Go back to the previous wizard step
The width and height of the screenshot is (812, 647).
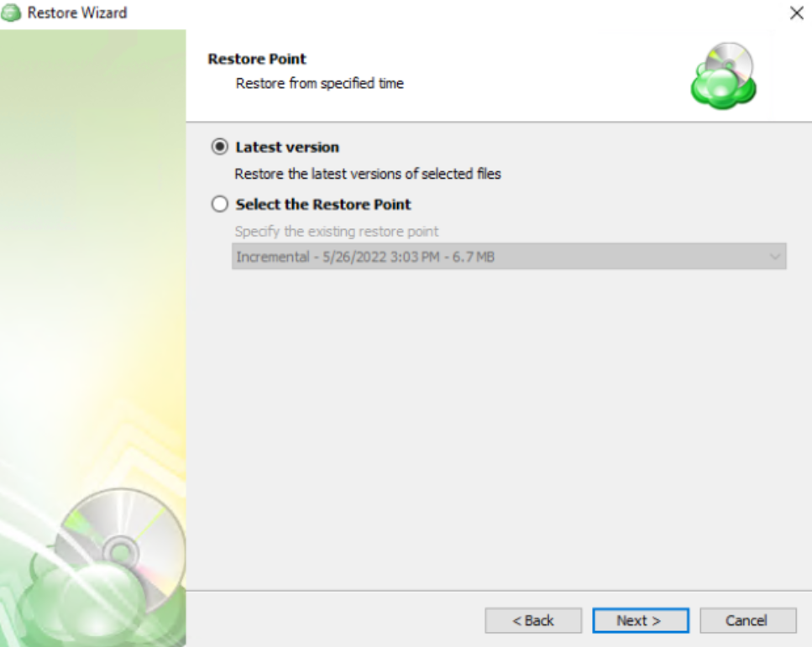coord(533,620)
